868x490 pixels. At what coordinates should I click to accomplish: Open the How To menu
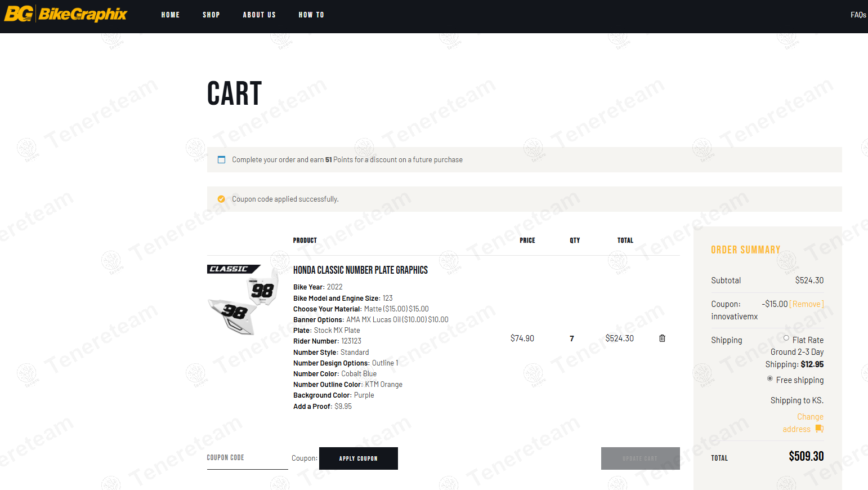311,15
